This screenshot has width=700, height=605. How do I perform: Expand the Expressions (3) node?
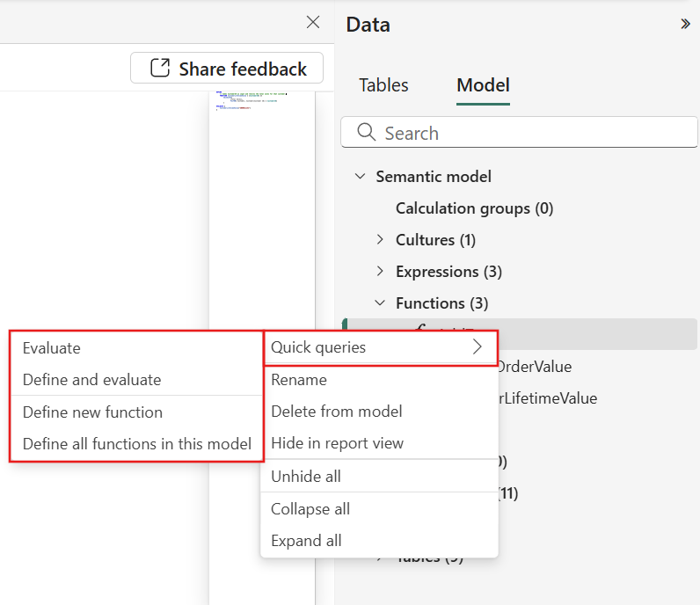[380, 272]
